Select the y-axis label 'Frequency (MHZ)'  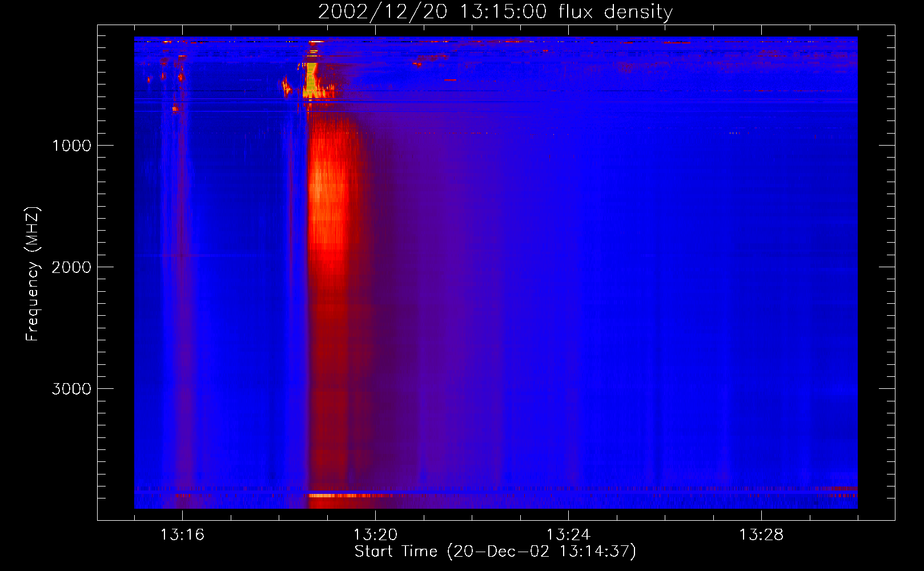click(x=33, y=274)
